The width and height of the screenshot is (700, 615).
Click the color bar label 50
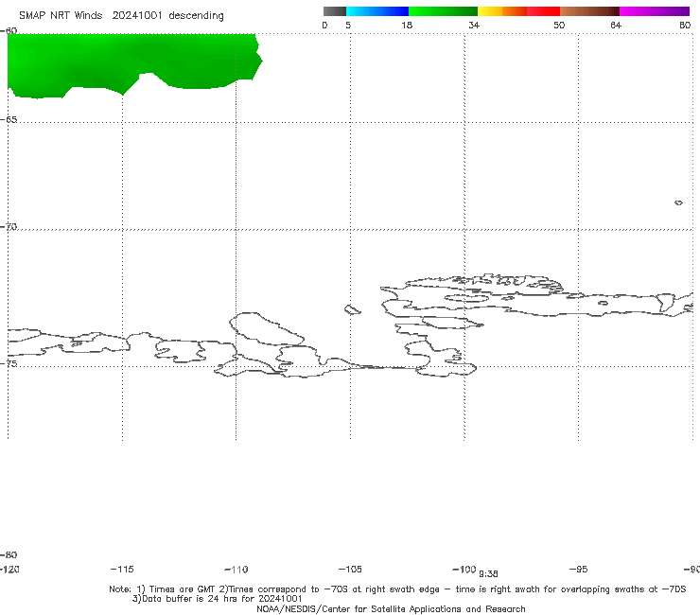tap(559, 25)
